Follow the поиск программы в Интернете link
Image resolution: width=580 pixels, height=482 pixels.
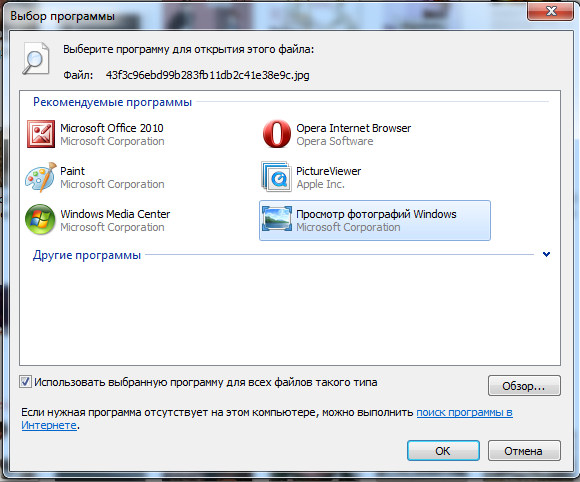[x=465, y=412]
